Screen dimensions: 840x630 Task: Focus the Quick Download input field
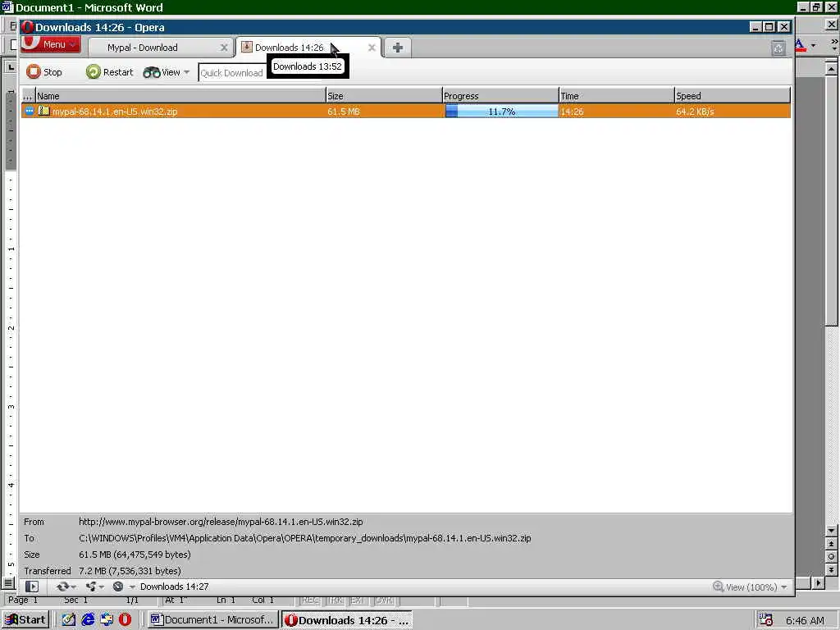(x=233, y=73)
